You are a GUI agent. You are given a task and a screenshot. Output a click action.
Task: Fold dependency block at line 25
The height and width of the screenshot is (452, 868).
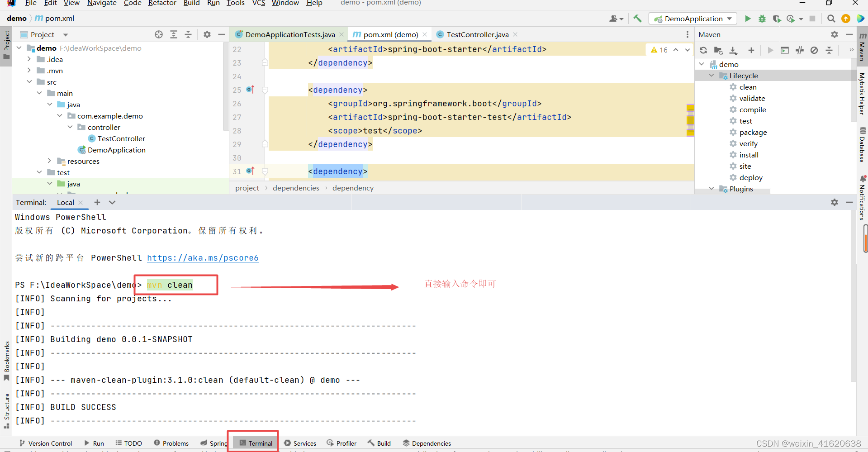[x=265, y=90]
